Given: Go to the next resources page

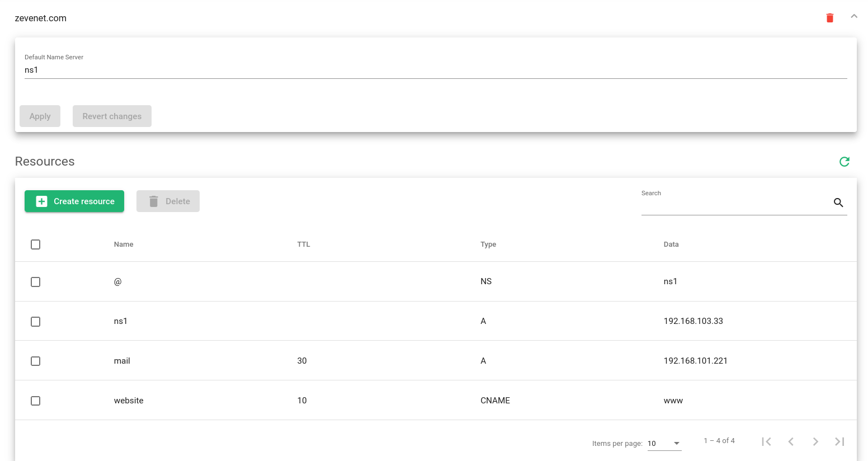Looking at the screenshot, I should click(815, 441).
